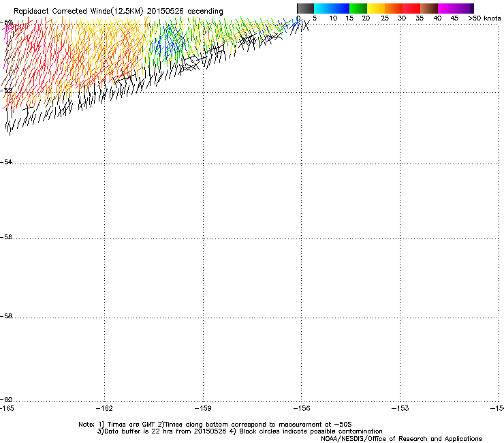The height and width of the screenshot is (443, 504).
Task: Click the longitude label '-159'
Action: (203, 408)
